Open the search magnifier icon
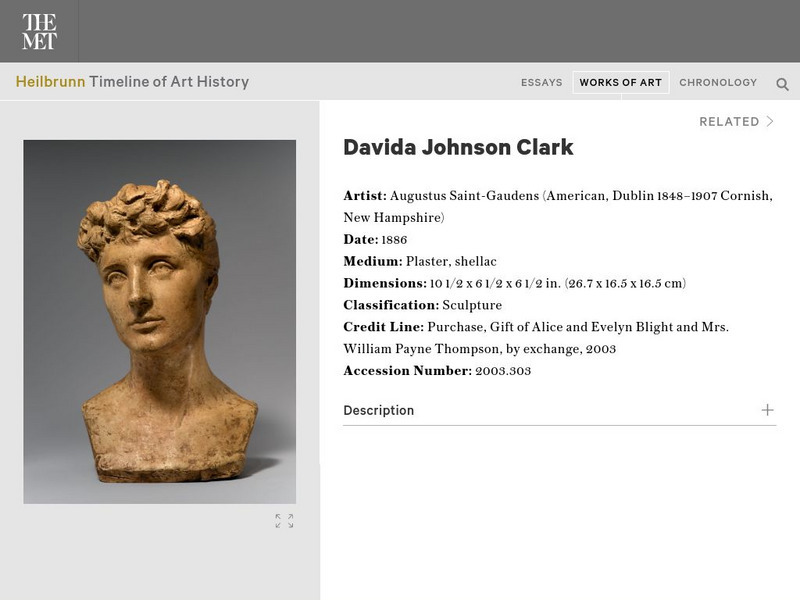The height and width of the screenshot is (600, 800). tap(782, 84)
